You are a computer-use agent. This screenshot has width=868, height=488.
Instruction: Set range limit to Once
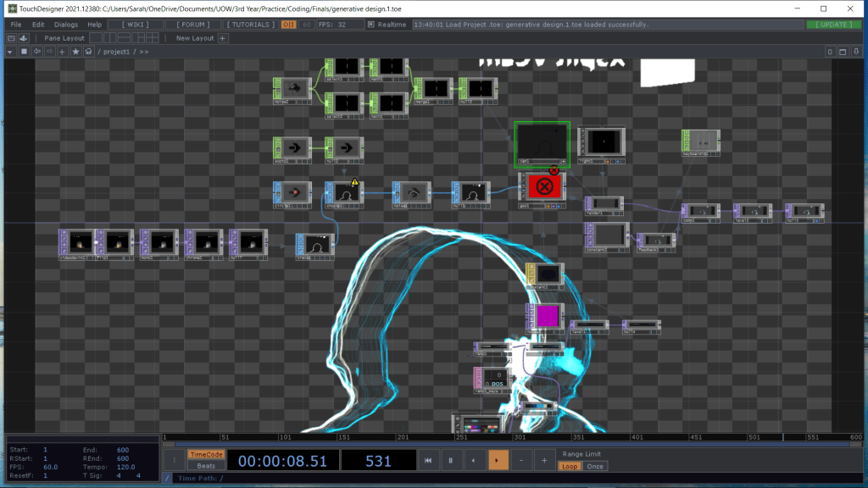(595, 466)
